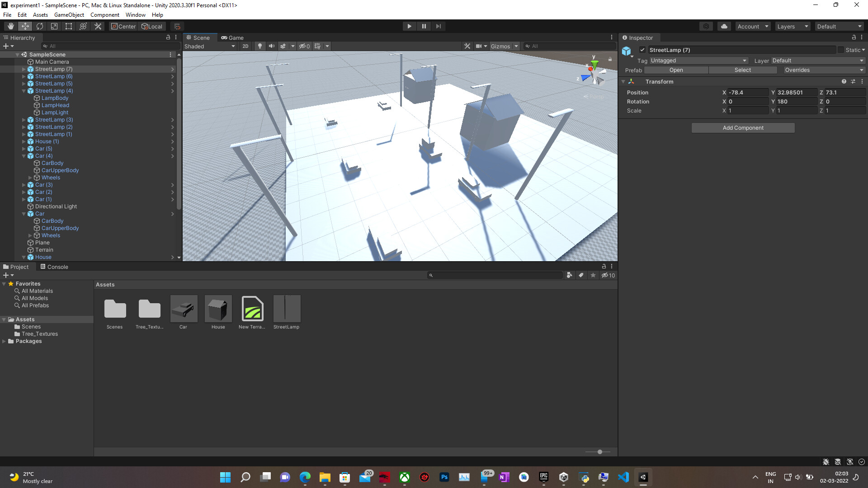Switch pivot mode using the Center button

point(123,26)
